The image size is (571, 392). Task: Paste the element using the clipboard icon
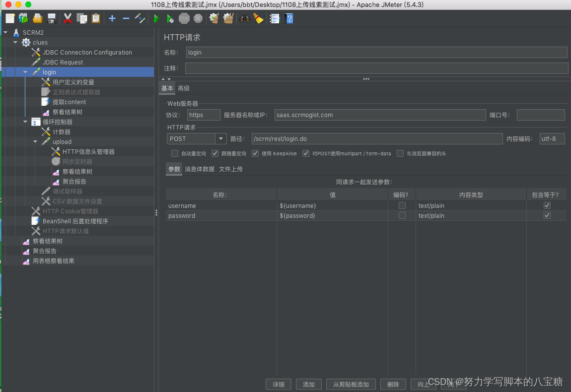point(96,18)
